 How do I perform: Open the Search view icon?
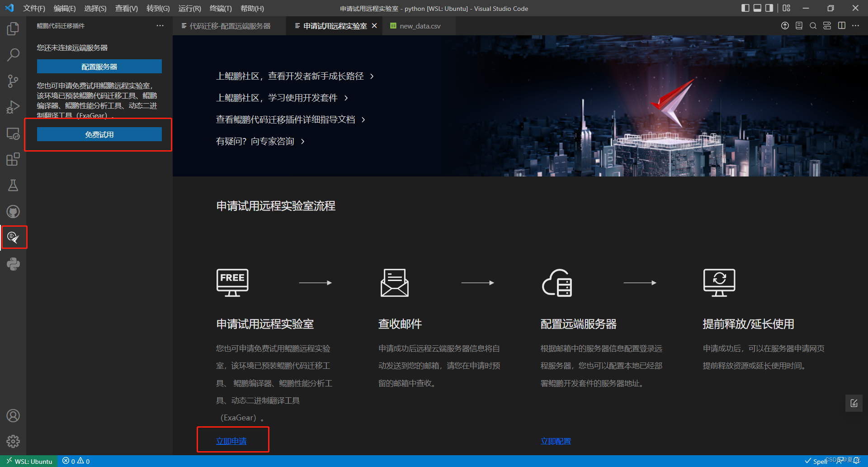tap(13, 54)
